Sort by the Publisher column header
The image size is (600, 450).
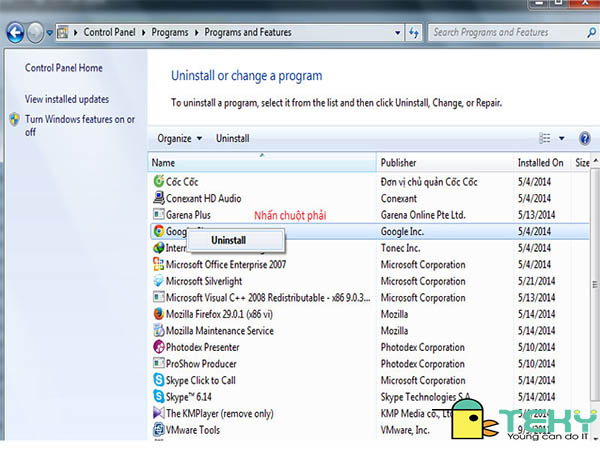pos(445,163)
